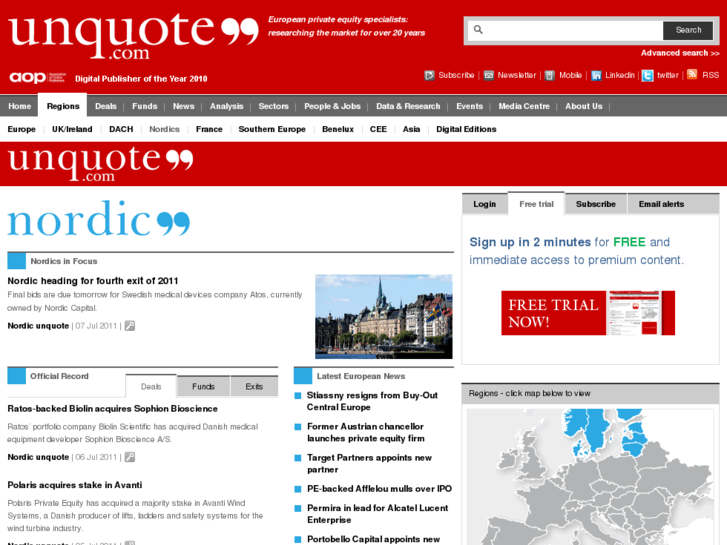Click the orange RSS feed icon
The image size is (727, 545).
[692, 74]
